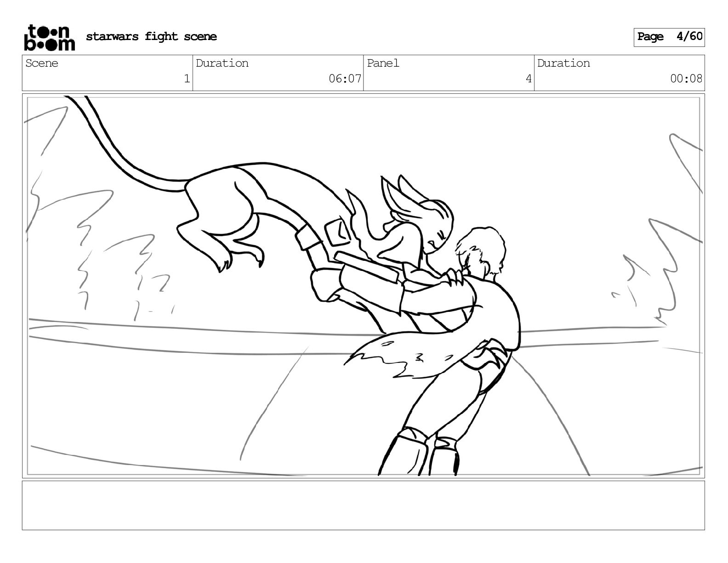Select panel number value '4'

529,79
